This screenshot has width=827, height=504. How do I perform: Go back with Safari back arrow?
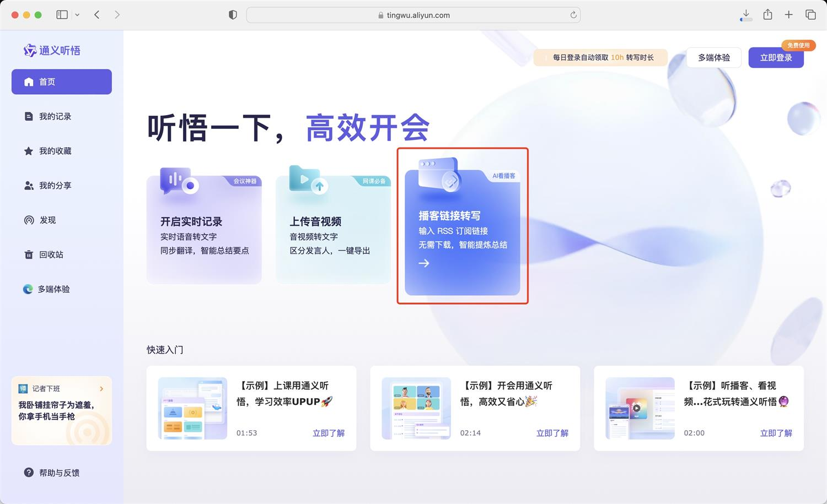[x=97, y=15]
